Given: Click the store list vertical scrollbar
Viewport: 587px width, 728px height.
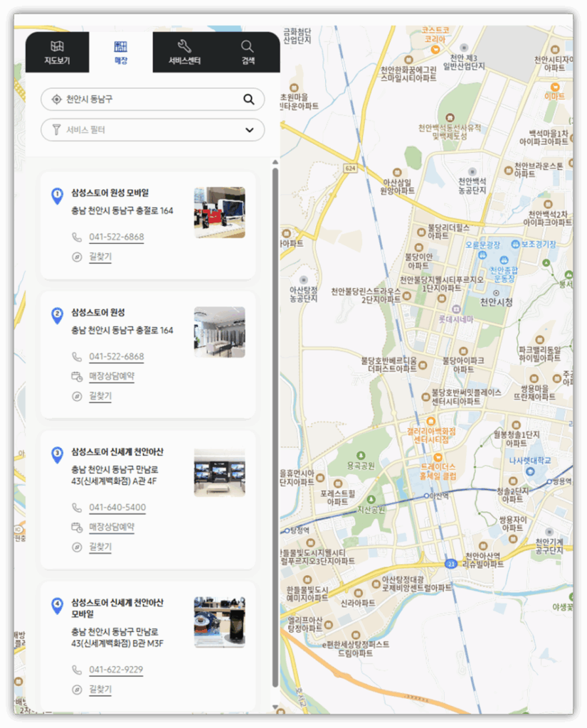Looking at the screenshot, I should (275, 427).
